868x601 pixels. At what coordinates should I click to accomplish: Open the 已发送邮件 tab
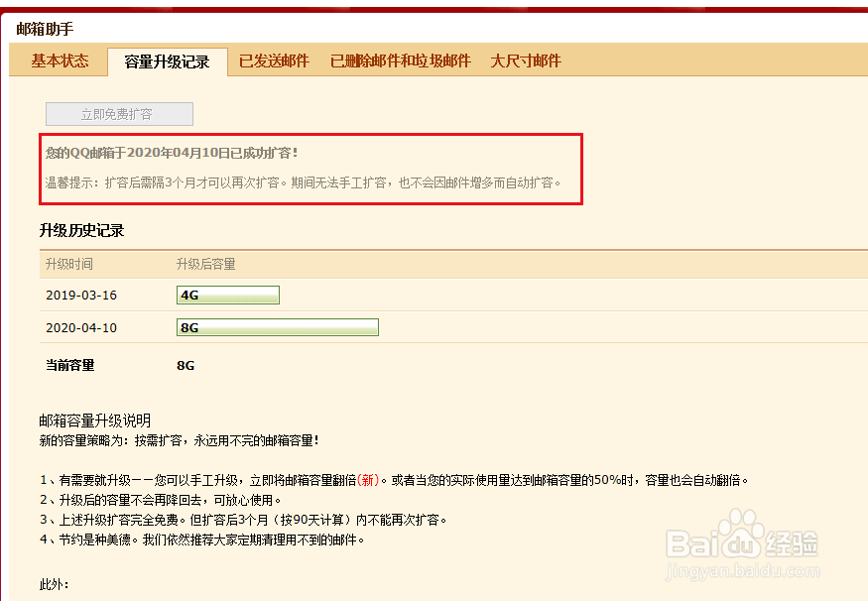coord(274,60)
